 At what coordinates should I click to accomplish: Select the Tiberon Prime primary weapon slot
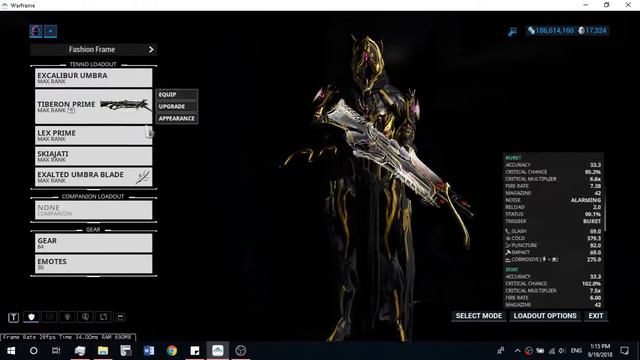pyautogui.click(x=93, y=107)
